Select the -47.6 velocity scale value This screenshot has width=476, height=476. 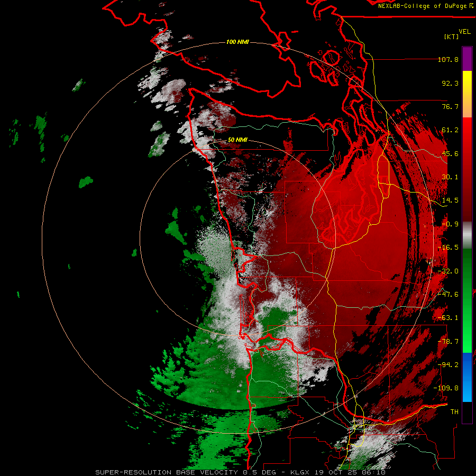point(448,295)
